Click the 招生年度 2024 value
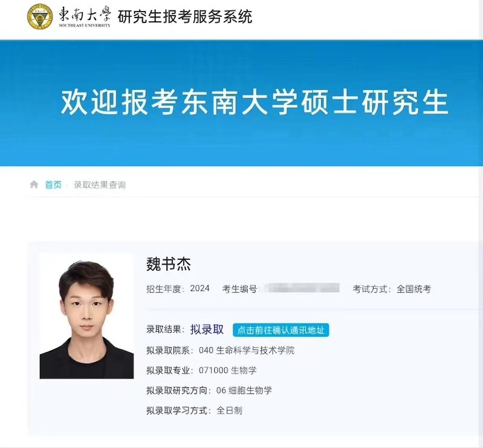Screen dimensions: 483x448 point(199,288)
